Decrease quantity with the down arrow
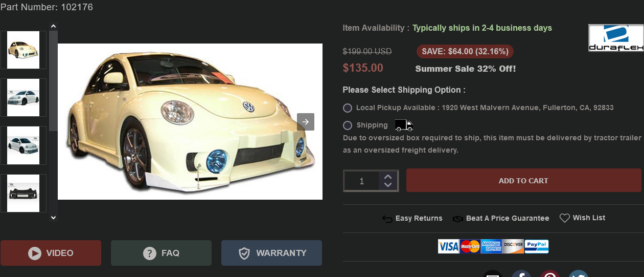Viewport: 644px width, 277px height. (x=387, y=185)
